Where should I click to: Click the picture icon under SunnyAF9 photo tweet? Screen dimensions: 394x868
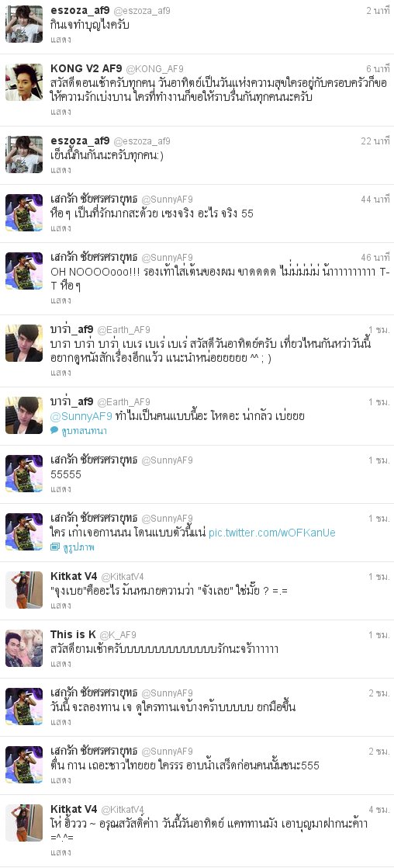(54, 547)
